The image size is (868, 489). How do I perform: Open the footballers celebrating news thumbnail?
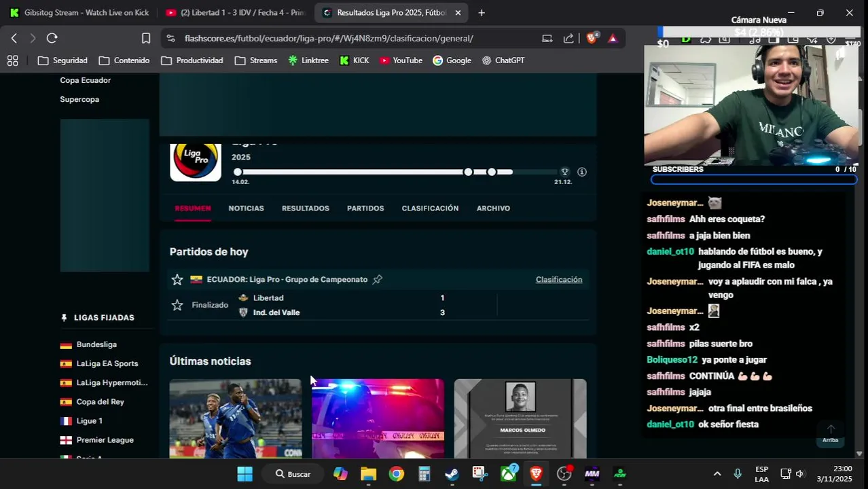click(236, 418)
